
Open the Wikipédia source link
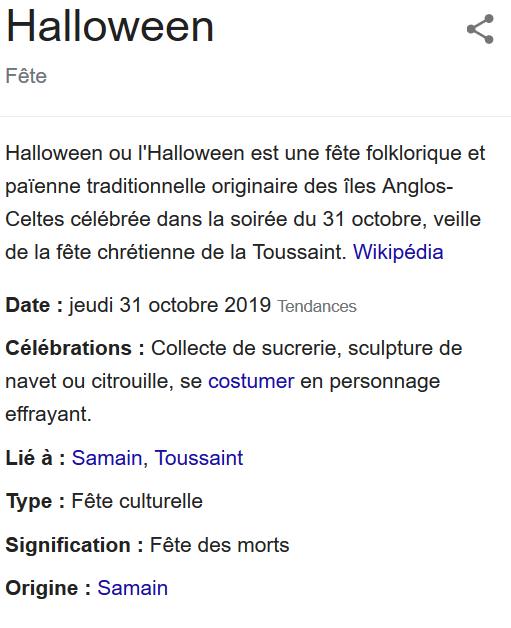pyautogui.click(x=398, y=252)
